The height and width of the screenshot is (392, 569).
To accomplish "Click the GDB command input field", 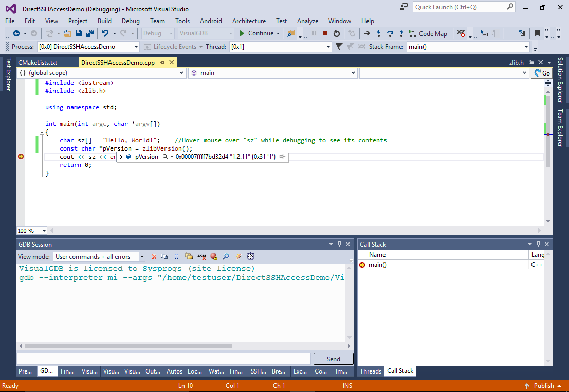I will coord(163,359).
